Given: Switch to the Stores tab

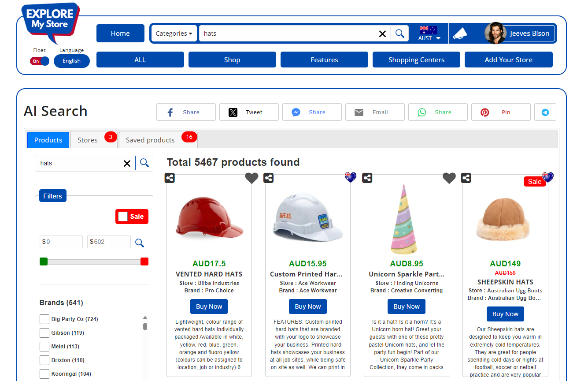Looking at the screenshot, I should [88, 140].
